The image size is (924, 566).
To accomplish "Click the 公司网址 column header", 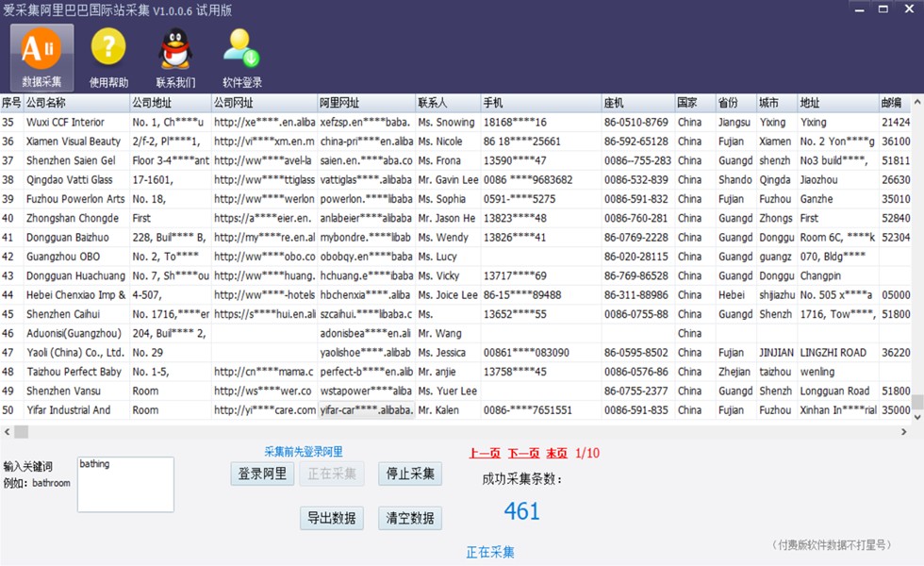I will click(x=265, y=103).
